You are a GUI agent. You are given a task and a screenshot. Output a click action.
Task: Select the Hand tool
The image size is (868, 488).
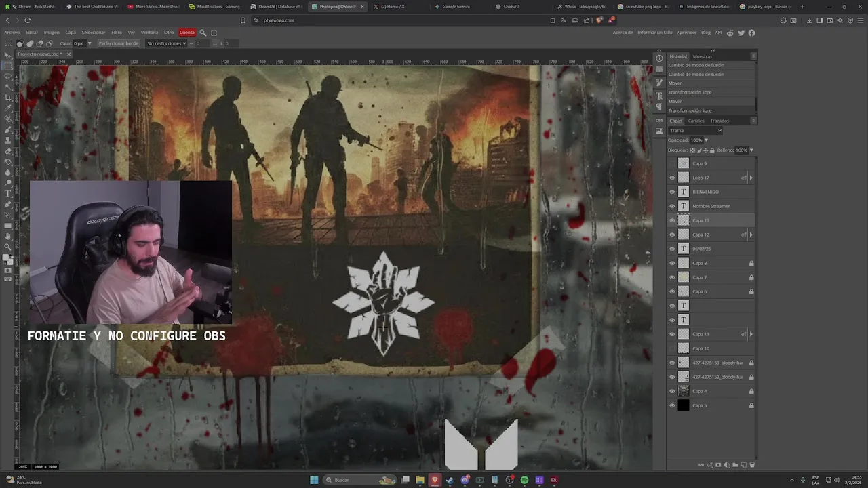7,236
